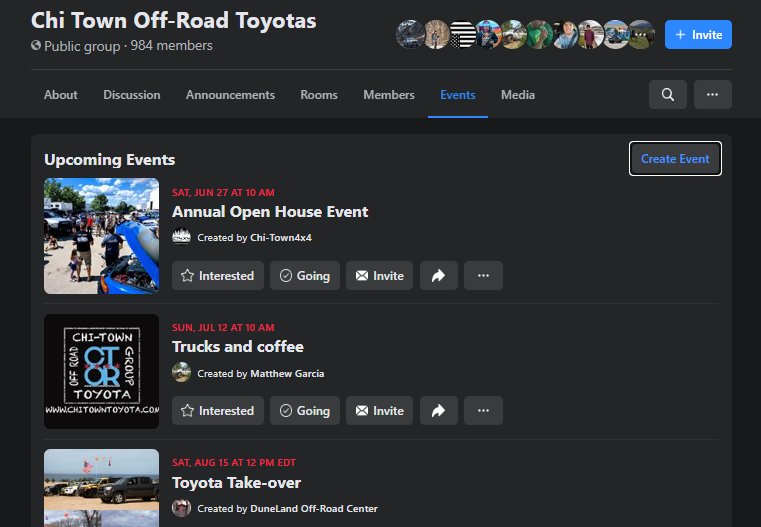Mark Going for Annual Open House Event
This screenshot has width=761, height=527.
point(305,276)
